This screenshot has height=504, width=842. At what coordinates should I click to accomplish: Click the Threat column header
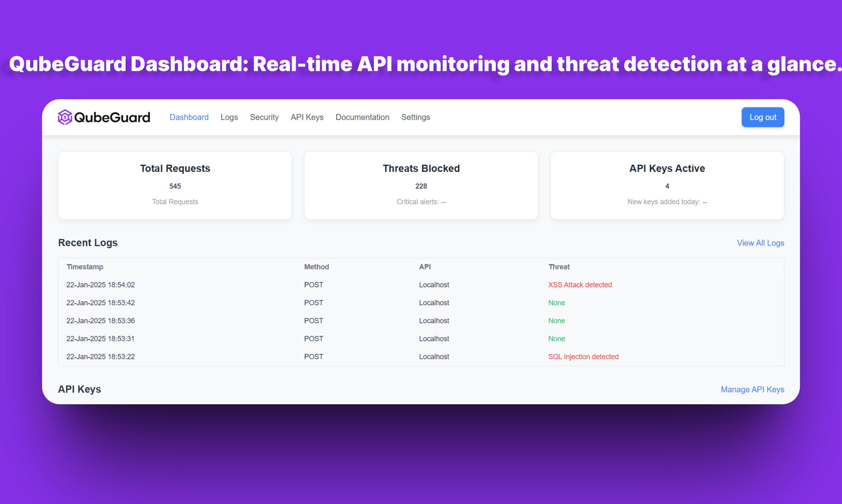point(559,267)
